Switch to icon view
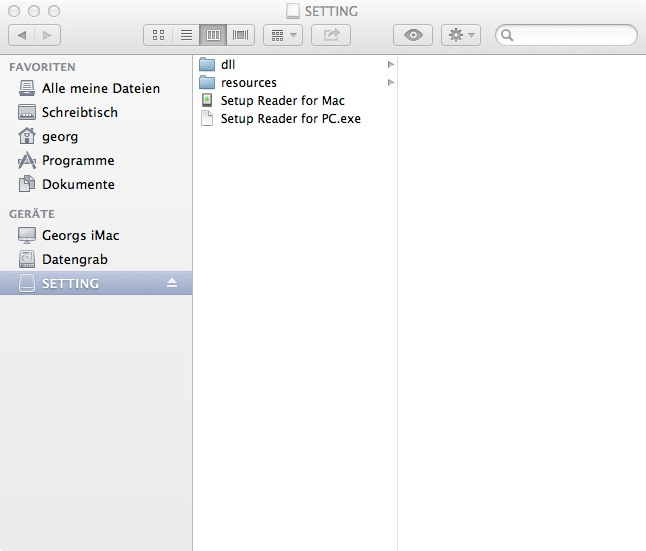The image size is (646, 551). [x=158, y=35]
